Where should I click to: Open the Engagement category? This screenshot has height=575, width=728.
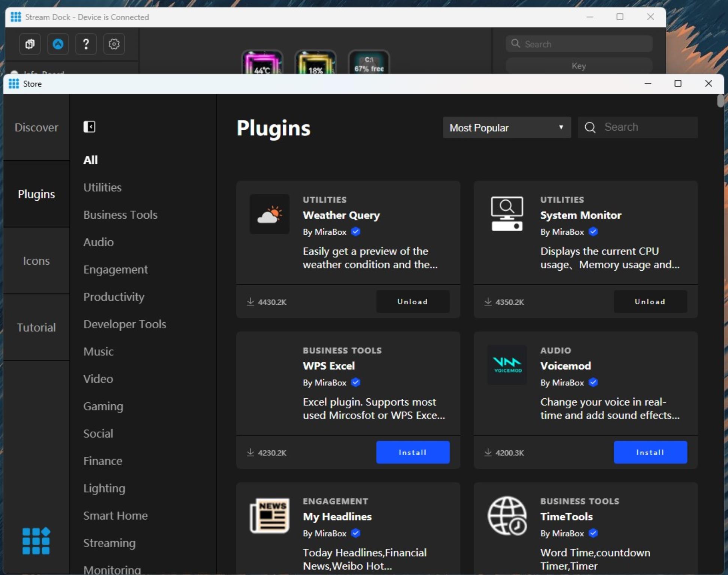tap(115, 270)
